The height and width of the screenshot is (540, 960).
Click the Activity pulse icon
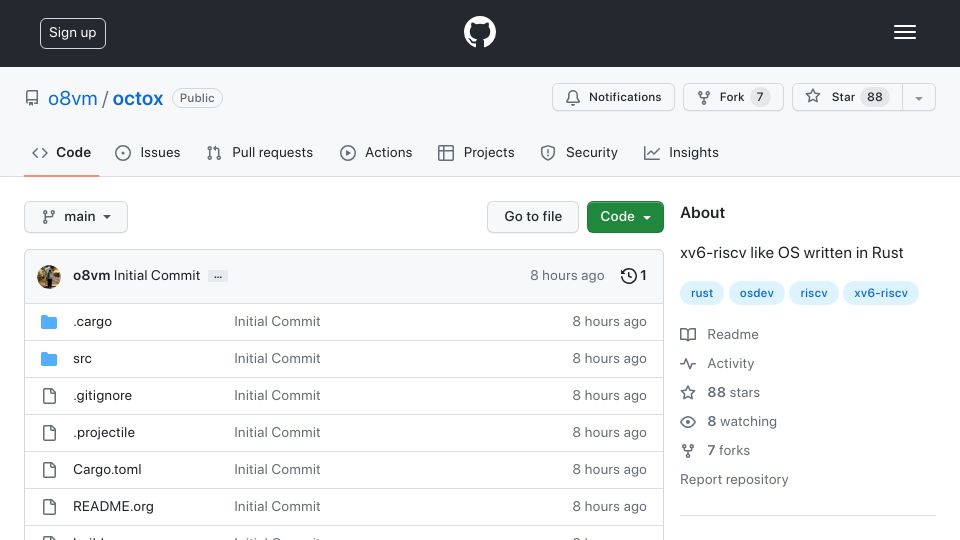pyautogui.click(x=688, y=364)
